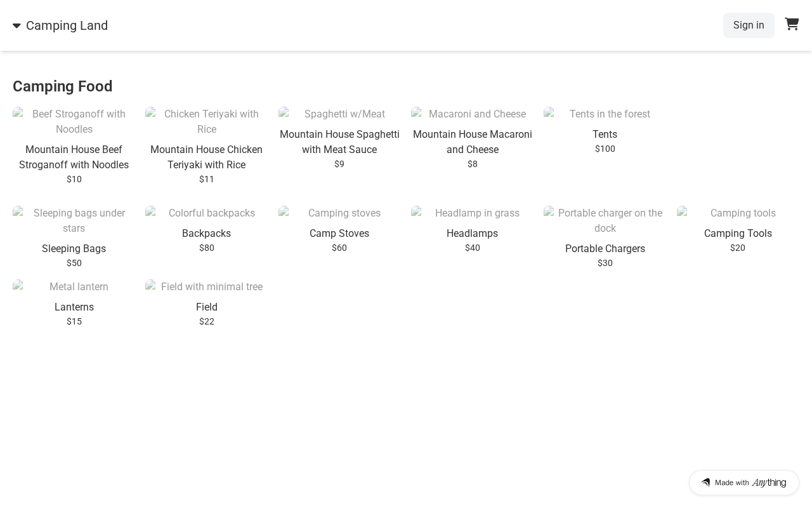Click the Colorful backpacks image
Screen dimensions: 812x508
[x=207, y=213]
